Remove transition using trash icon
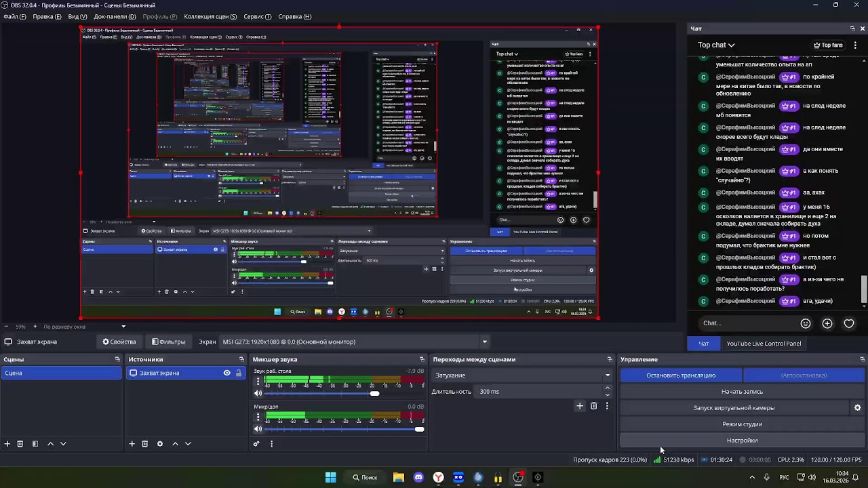 [x=593, y=406]
